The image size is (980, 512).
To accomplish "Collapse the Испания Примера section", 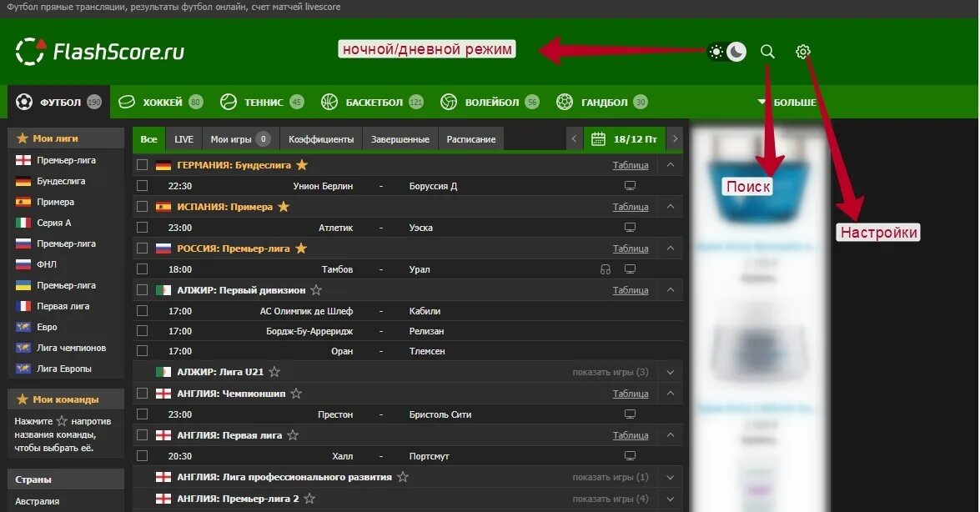I will [671, 206].
